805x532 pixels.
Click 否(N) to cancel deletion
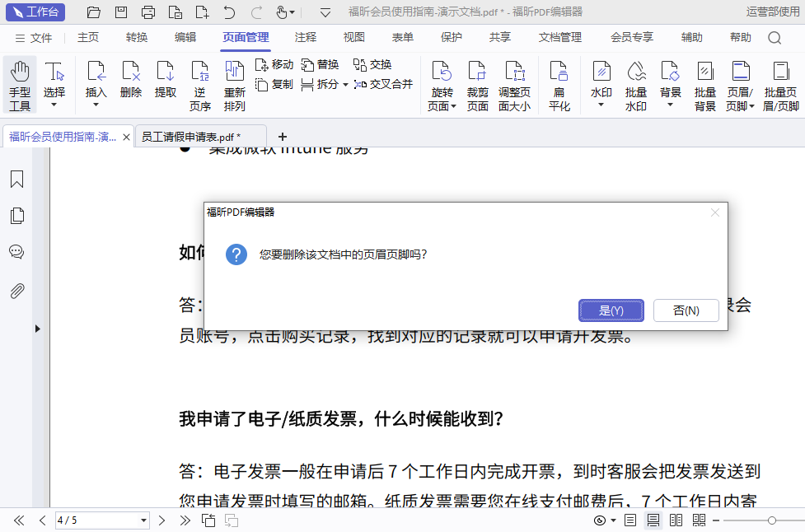coord(686,310)
